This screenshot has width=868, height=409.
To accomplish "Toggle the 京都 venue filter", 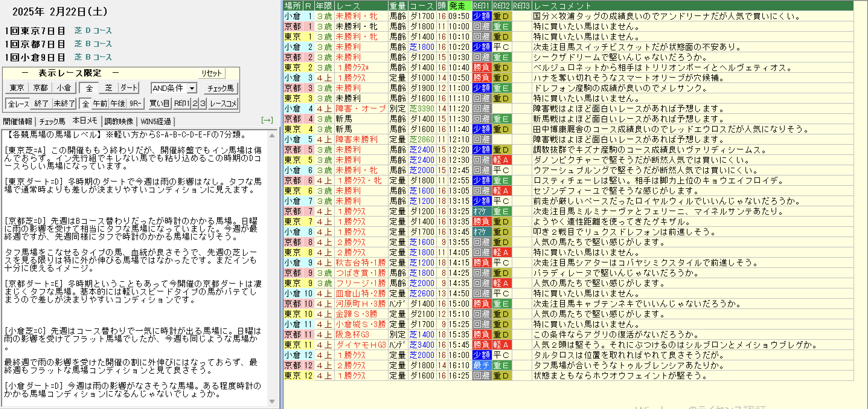I will pyautogui.click(x=40, y=88).
